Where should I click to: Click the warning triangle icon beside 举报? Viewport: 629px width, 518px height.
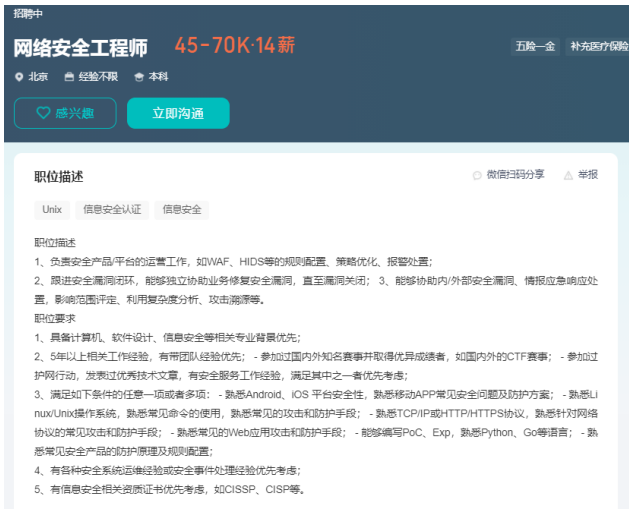point(568,175)
